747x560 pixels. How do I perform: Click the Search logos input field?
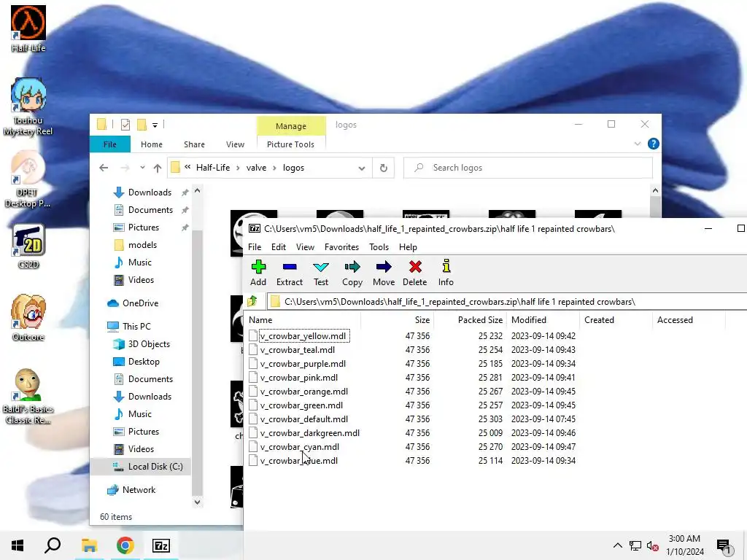528,168
